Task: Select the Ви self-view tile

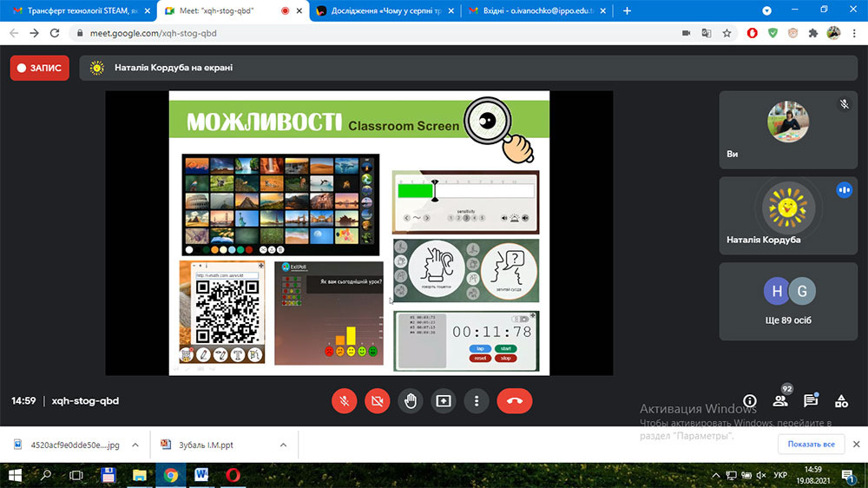Action: [788, 130]
